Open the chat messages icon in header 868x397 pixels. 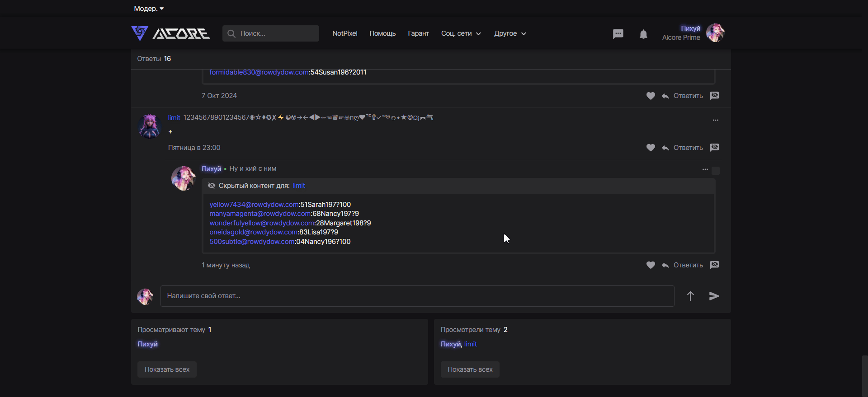pos(618,34)
